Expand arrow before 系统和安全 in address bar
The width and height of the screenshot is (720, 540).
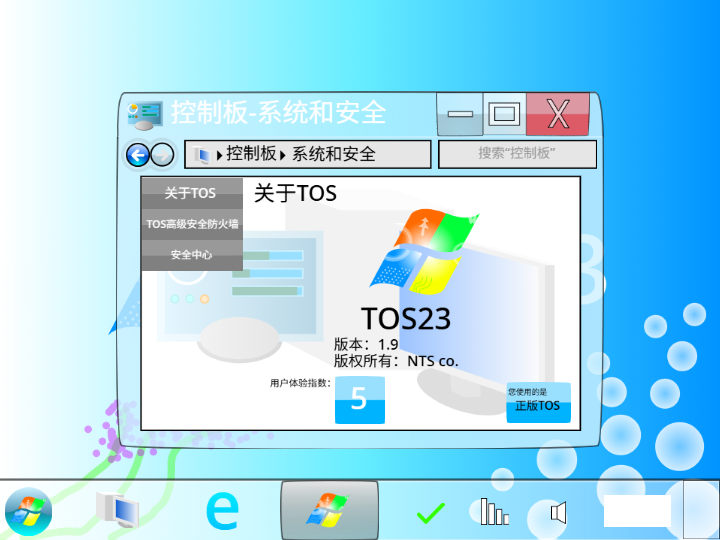pos(282,155)
